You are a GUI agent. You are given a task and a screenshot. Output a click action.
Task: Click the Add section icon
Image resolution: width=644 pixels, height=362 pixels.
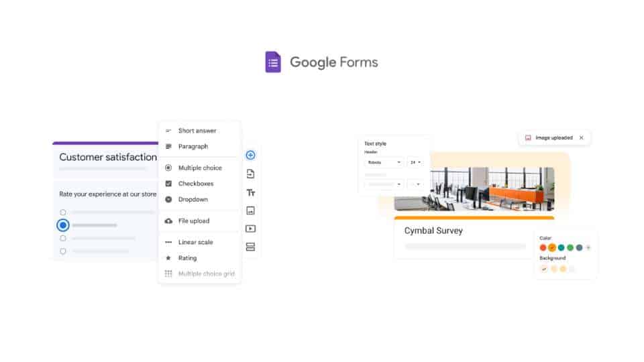click(250, 247)
